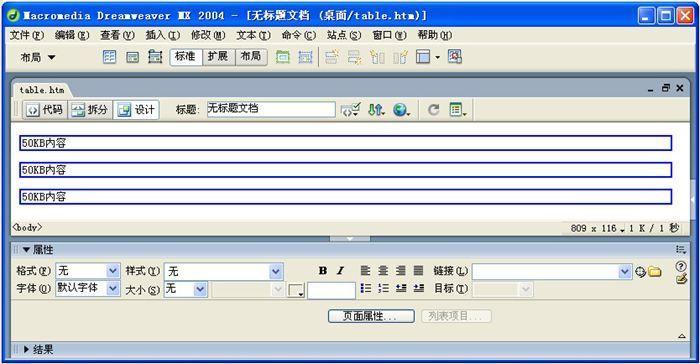
Task: Click the Insert Div Tag icon
Action: pyautogui.click(x=133, y=57)
